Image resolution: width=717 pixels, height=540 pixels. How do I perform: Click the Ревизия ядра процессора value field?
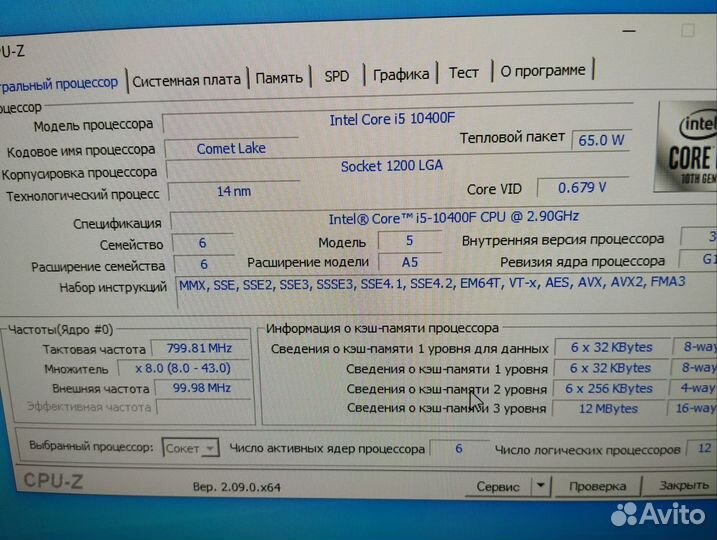700,259
